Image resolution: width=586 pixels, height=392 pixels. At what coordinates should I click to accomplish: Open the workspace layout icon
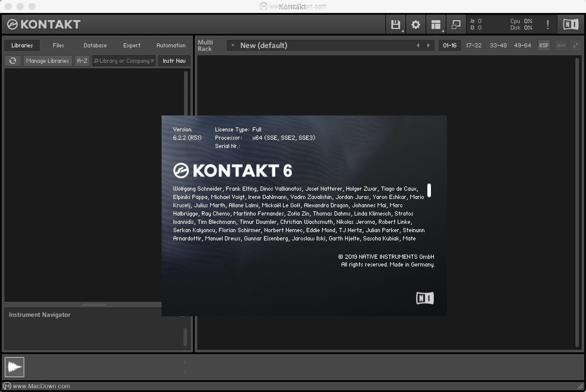click(436, 25)
